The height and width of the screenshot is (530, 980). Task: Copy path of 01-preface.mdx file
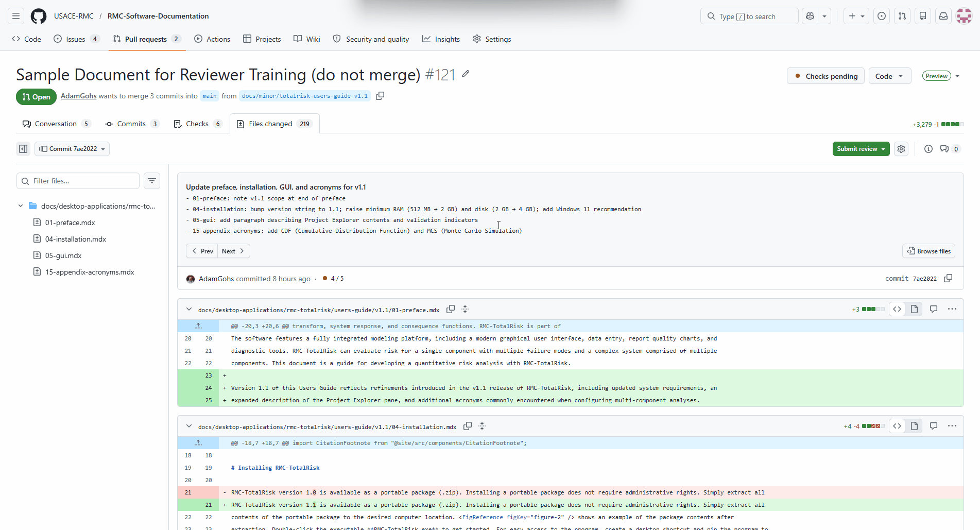[451, 309]
